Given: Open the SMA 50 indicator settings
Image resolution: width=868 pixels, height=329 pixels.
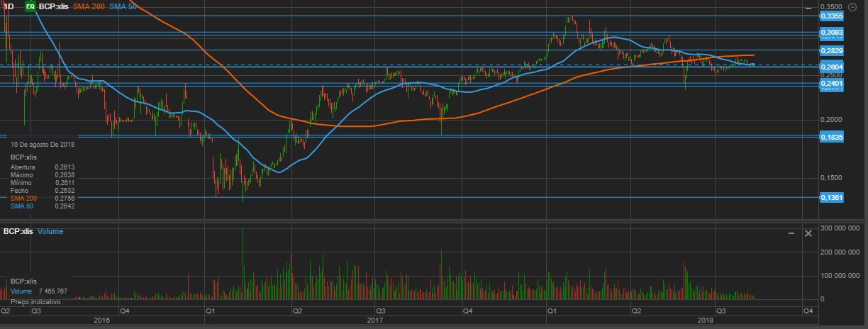Looking at the screenshot, I should pos(123,6).
